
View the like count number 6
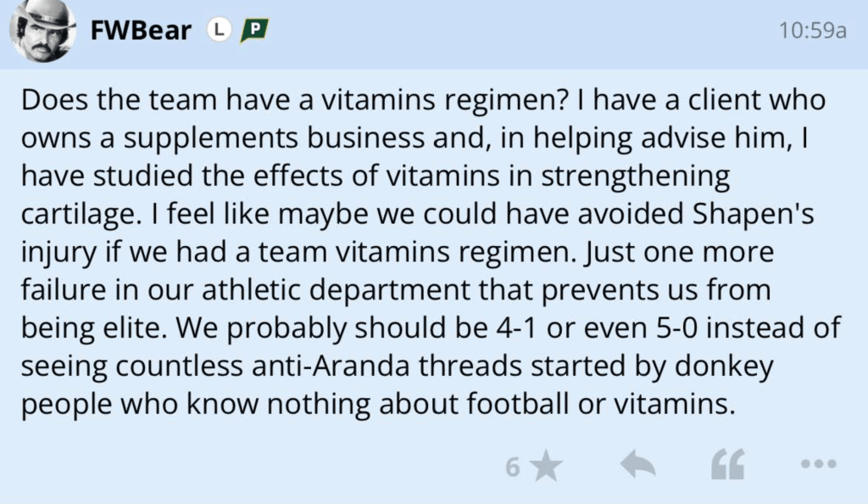512,466
